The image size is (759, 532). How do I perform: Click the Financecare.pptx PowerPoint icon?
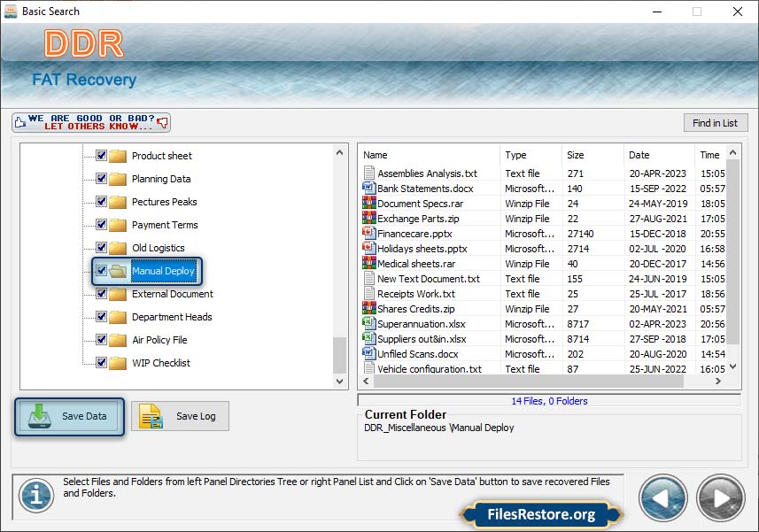click(369, 233)
